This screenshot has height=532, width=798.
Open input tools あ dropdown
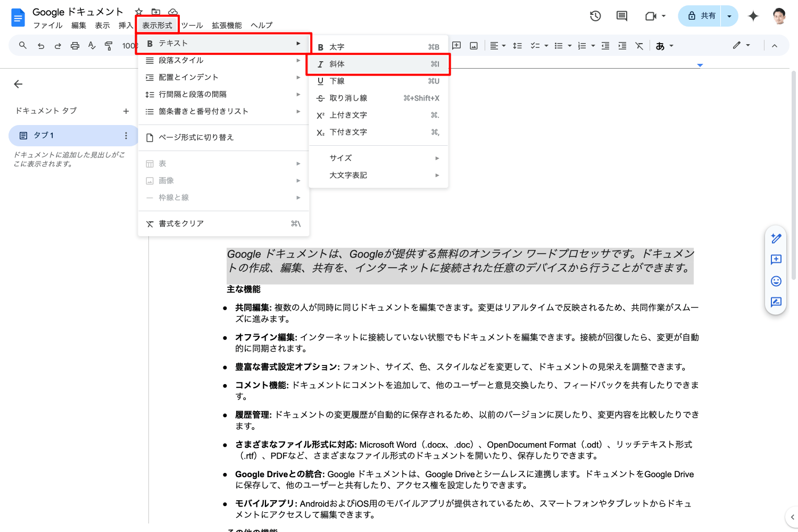pos(665,46)
